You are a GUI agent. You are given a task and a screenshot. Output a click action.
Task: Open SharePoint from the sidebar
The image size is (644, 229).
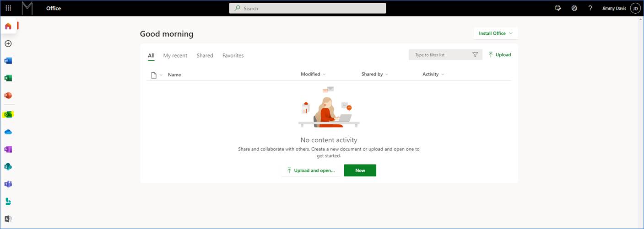8,167
